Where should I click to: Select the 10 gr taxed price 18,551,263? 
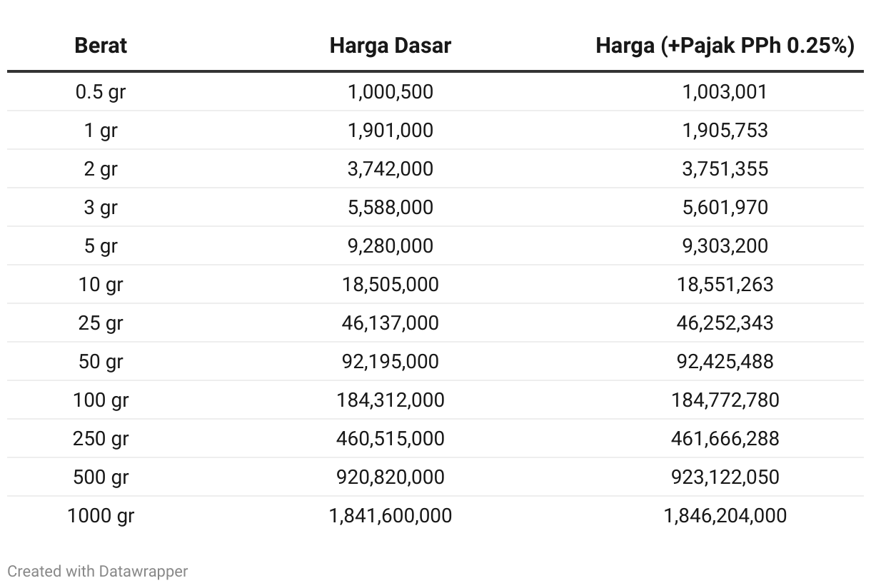click(725, 285)
